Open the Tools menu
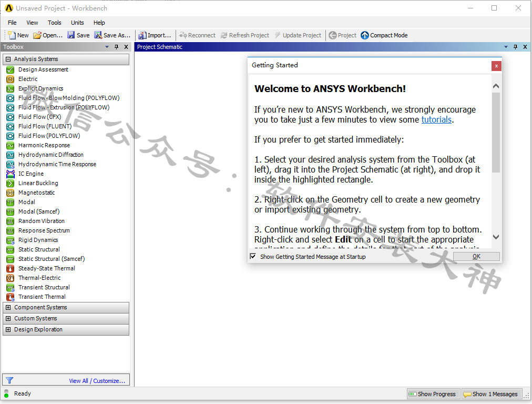 click(54, 23)
